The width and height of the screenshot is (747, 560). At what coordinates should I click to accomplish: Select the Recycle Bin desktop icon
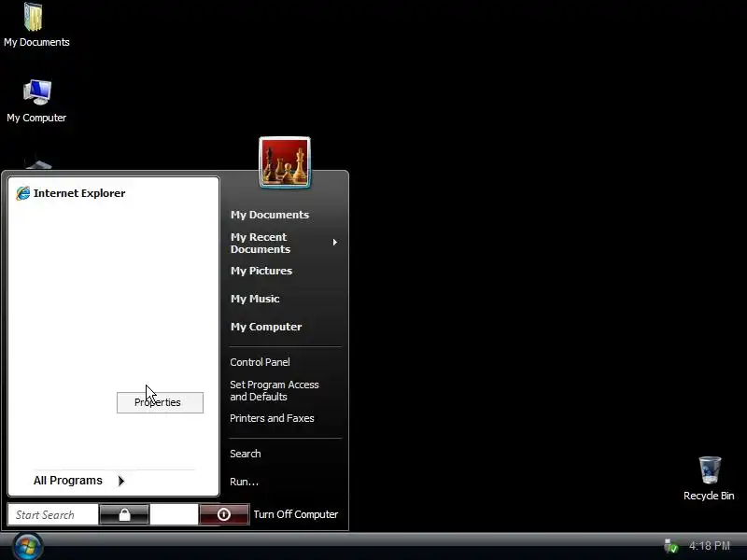click(709, 478)
